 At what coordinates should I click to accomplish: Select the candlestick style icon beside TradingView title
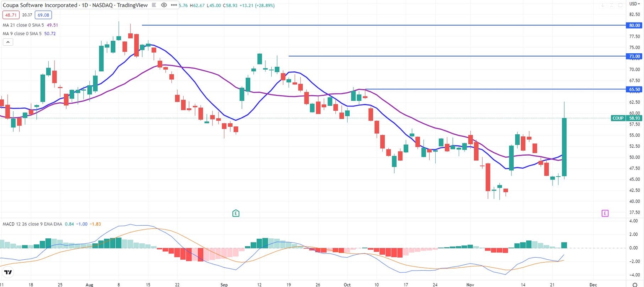pos(154,5)
